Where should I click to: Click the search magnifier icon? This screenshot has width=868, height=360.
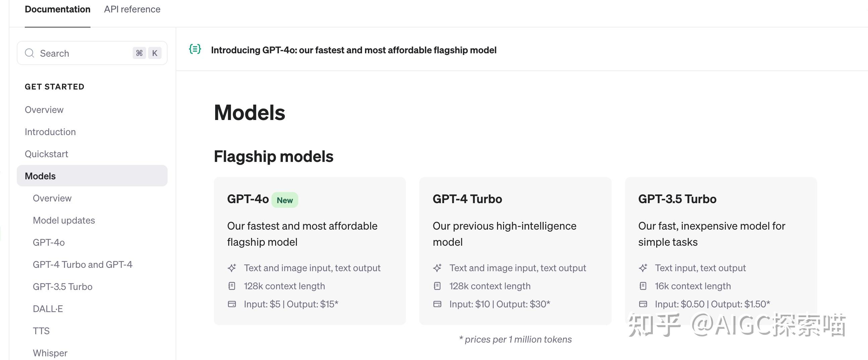tap(29, 53)
